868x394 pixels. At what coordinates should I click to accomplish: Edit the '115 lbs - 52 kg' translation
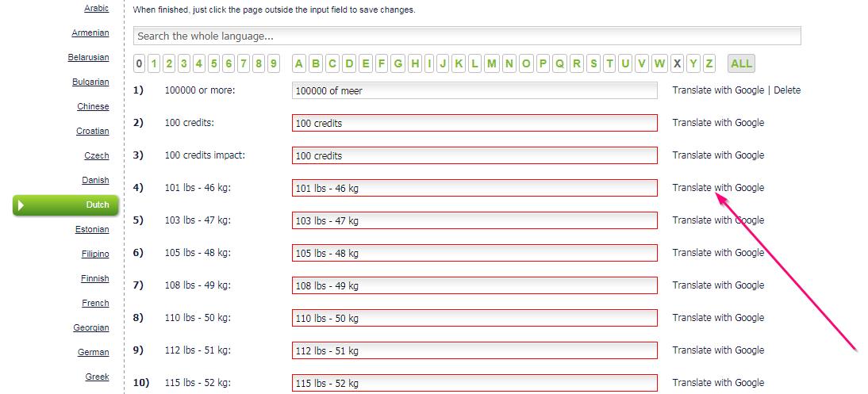[x=474, y=383]
